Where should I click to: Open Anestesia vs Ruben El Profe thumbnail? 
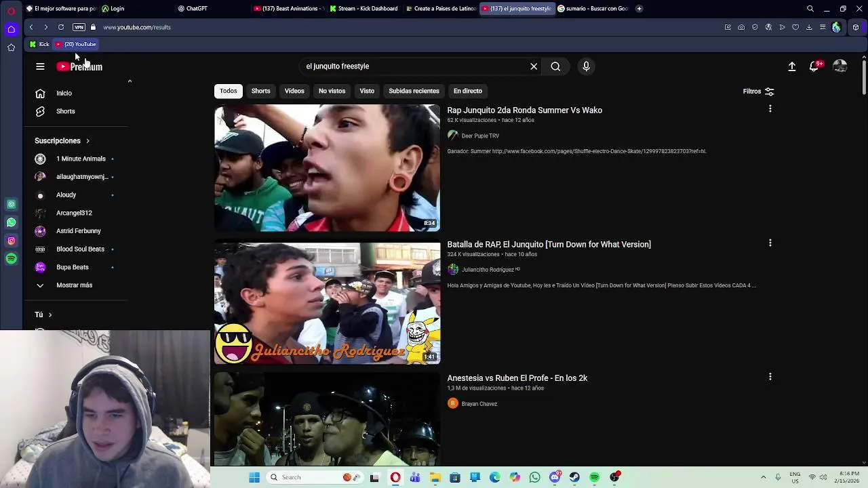[x=327, y=420]
